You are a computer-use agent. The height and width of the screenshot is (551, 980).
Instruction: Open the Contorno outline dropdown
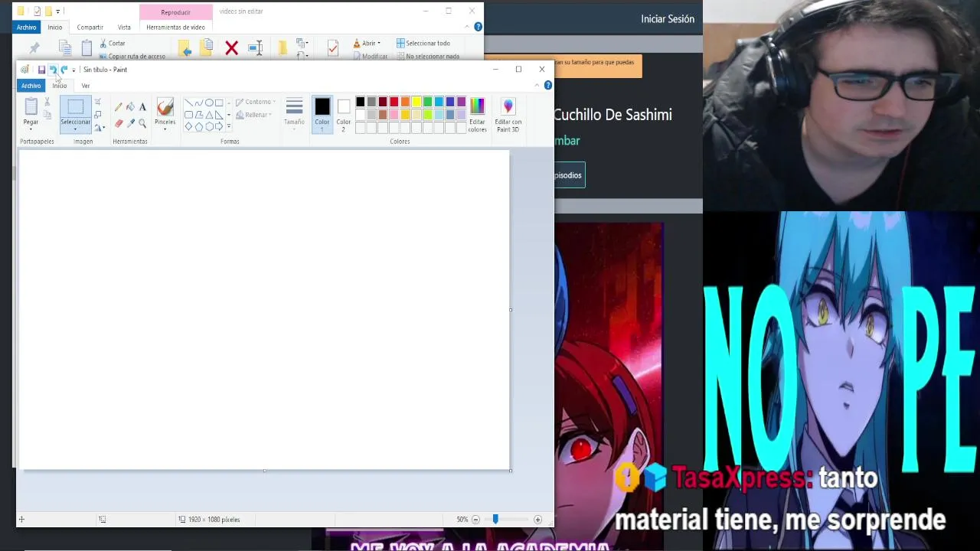pyautogui.click(x=256, y=102)
